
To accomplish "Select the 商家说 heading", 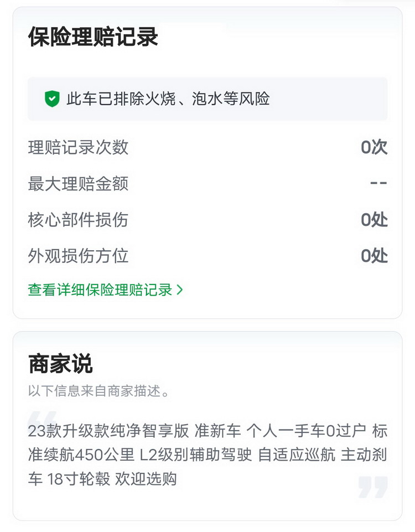I will pyautogui.click(x=60, y=364).
